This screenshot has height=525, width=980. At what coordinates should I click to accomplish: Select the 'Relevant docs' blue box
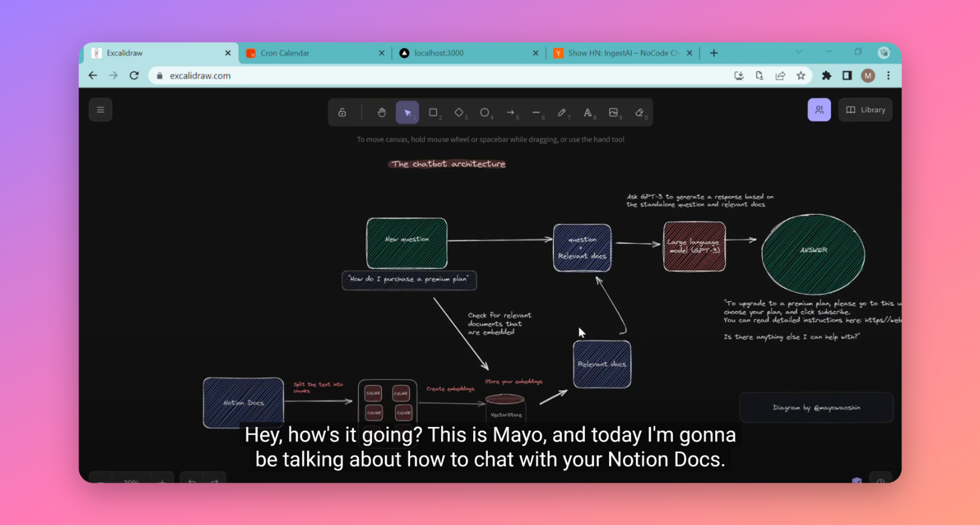[602, 364]
